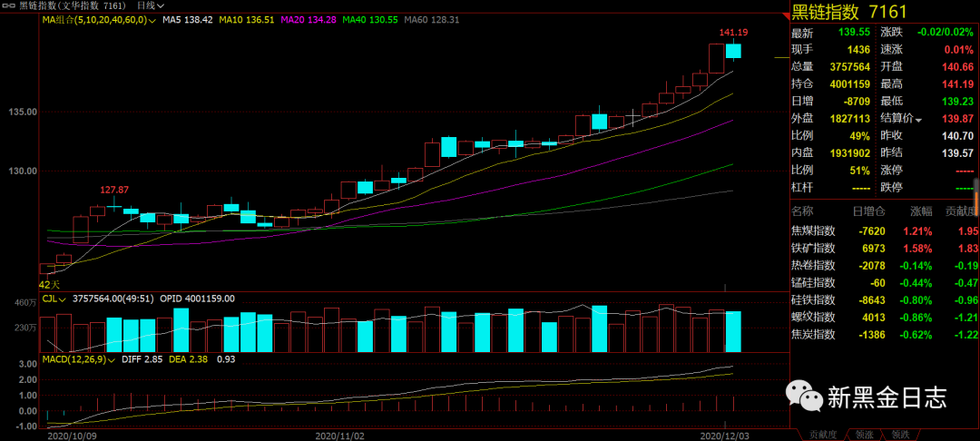The image size is (980, 441).
Task: Click the 涨跌 value -0.02/0.02%
Action: pyautogui.click(x=945, y=32)
